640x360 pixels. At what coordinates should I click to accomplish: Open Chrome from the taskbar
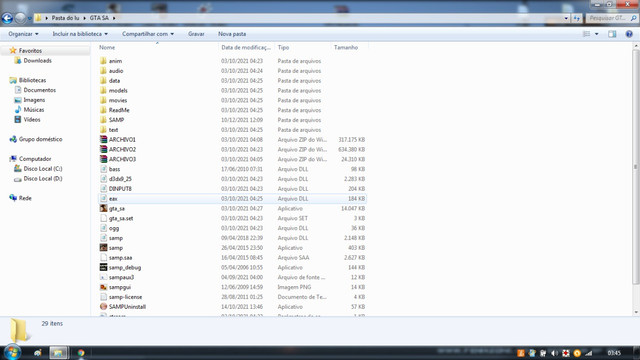tap(81, 353)
